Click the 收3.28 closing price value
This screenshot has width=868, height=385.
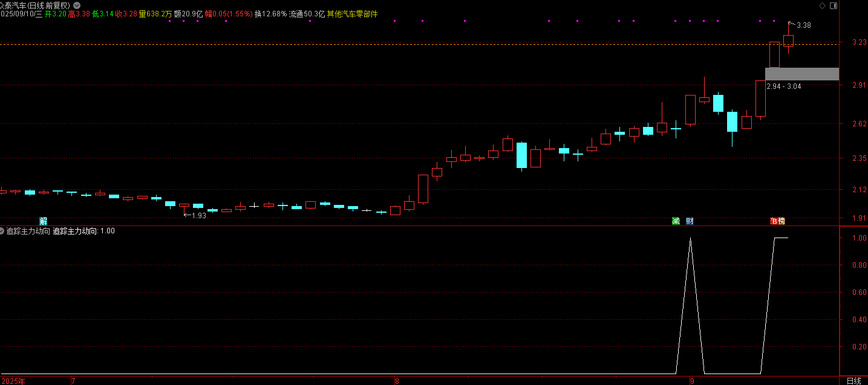pyautogui.click(x=126, y=13)
